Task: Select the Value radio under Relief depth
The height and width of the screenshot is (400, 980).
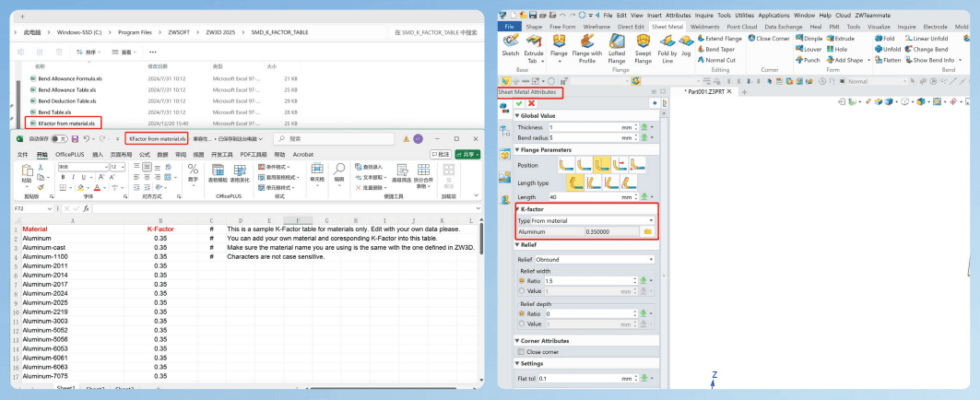Action: 522,324
